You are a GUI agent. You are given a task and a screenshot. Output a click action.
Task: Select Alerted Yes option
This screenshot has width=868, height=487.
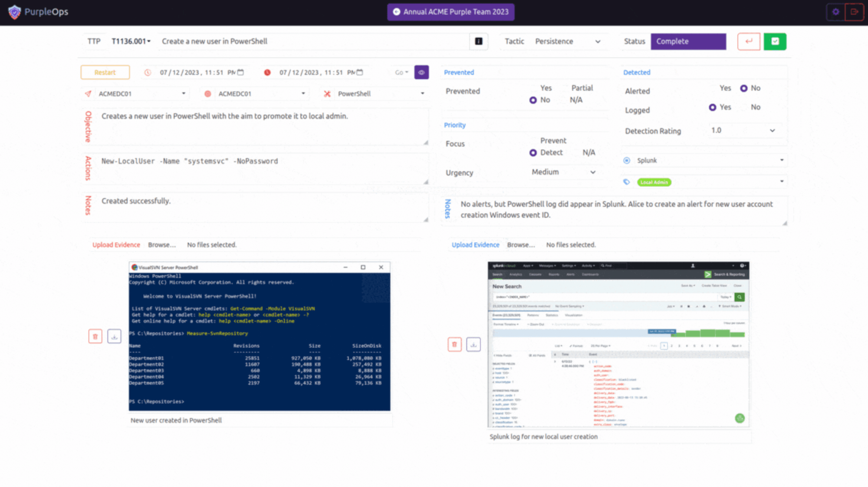click(725, 88)
